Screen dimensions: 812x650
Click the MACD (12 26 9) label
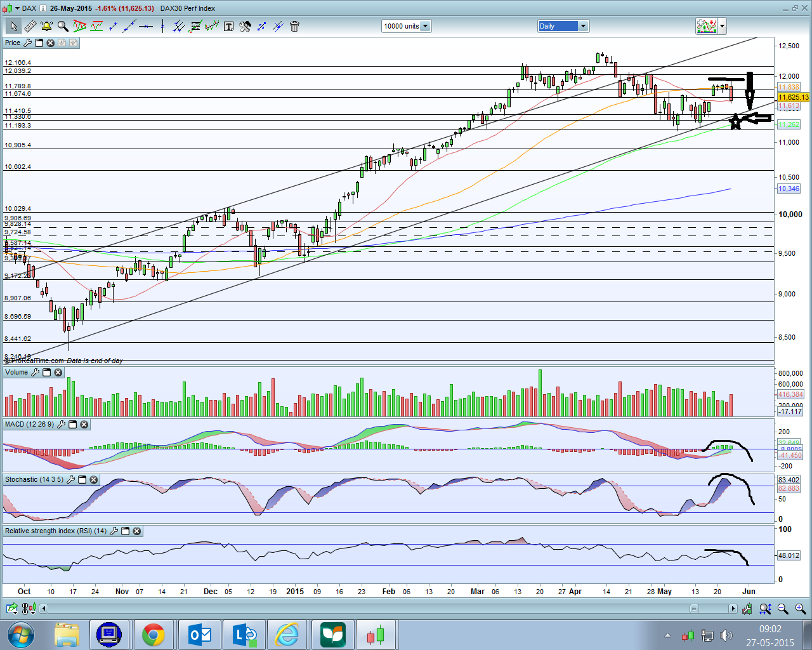click(29, 424)
